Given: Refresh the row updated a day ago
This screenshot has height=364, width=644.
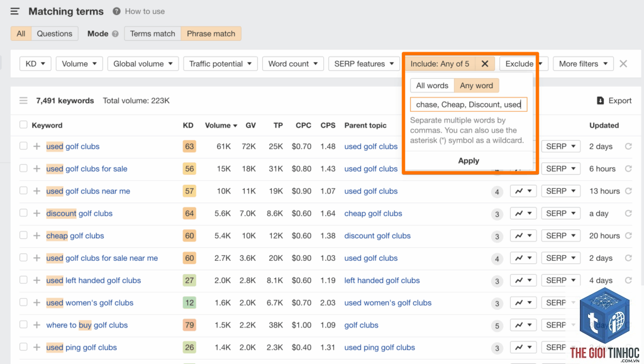Looking at the screenshot, I should [x=628, y=213].
